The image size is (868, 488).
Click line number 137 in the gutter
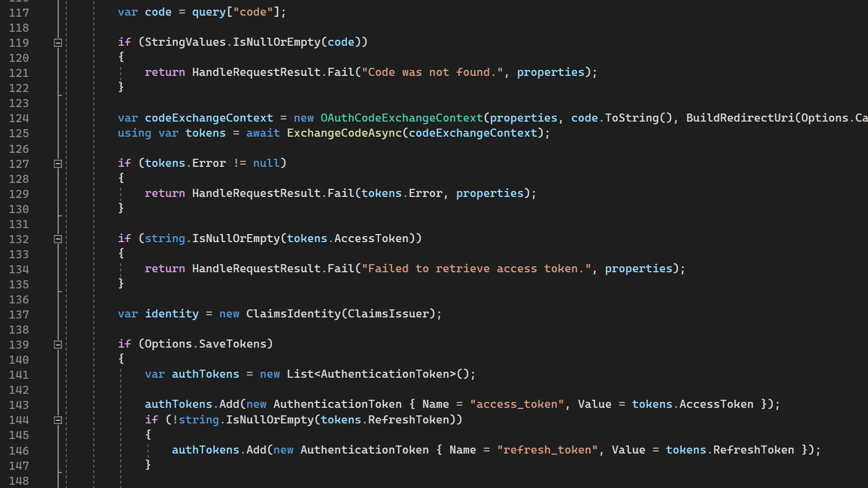[19, 314]
